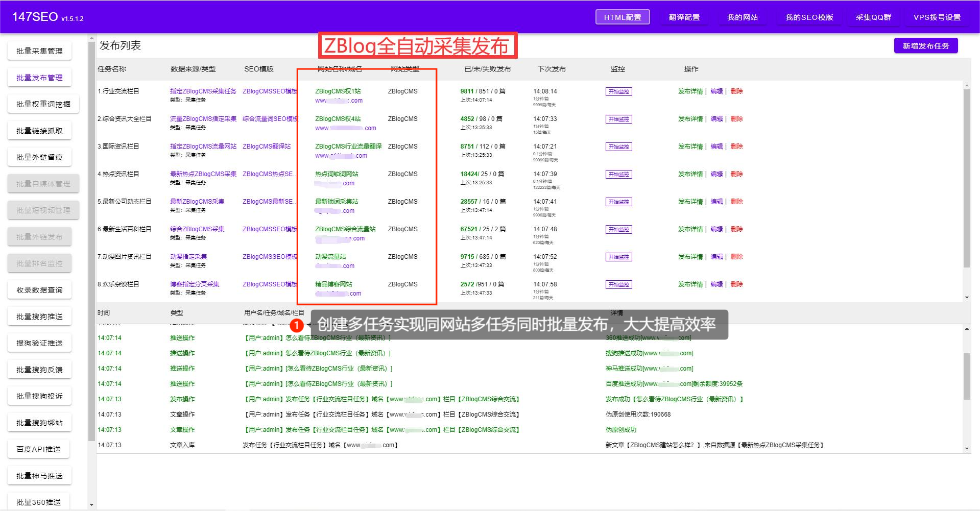Select 批量发布管理 in the sidebar
Screen dimensions: 980x511
coord(39,78)
